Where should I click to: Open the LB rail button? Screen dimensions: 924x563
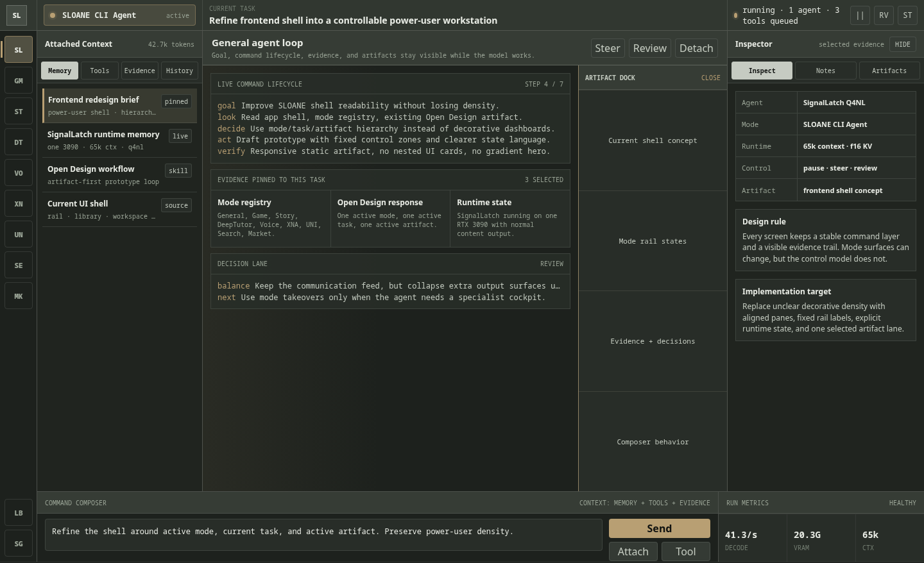coord(19,513)
